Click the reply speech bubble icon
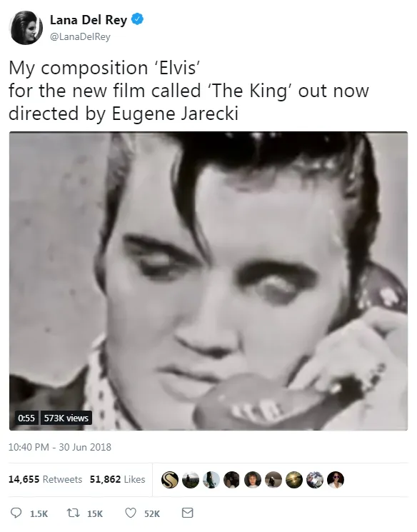The width and height of the screenshot is (417, 532). click(16, 513)
